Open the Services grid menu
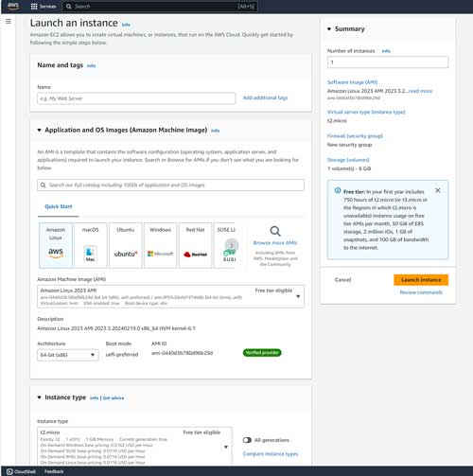The width and height of the screenshot is (473, 476). click(x=44, y=7)
